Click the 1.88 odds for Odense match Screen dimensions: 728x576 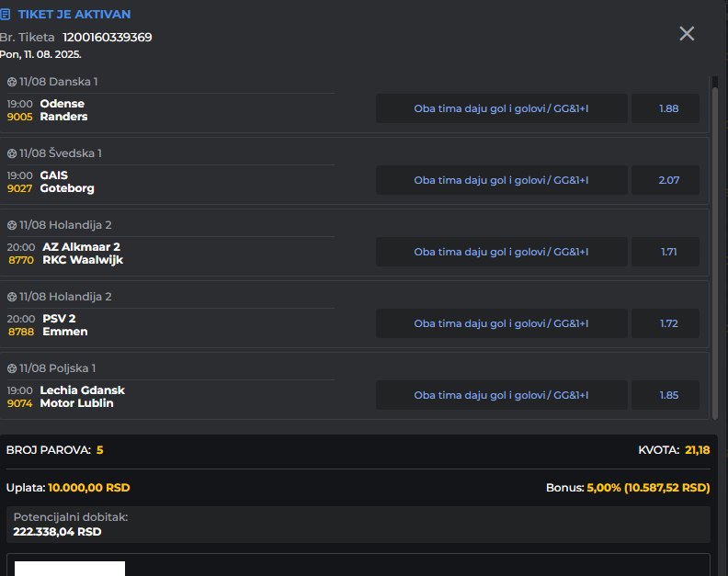[x=668, y=108]
